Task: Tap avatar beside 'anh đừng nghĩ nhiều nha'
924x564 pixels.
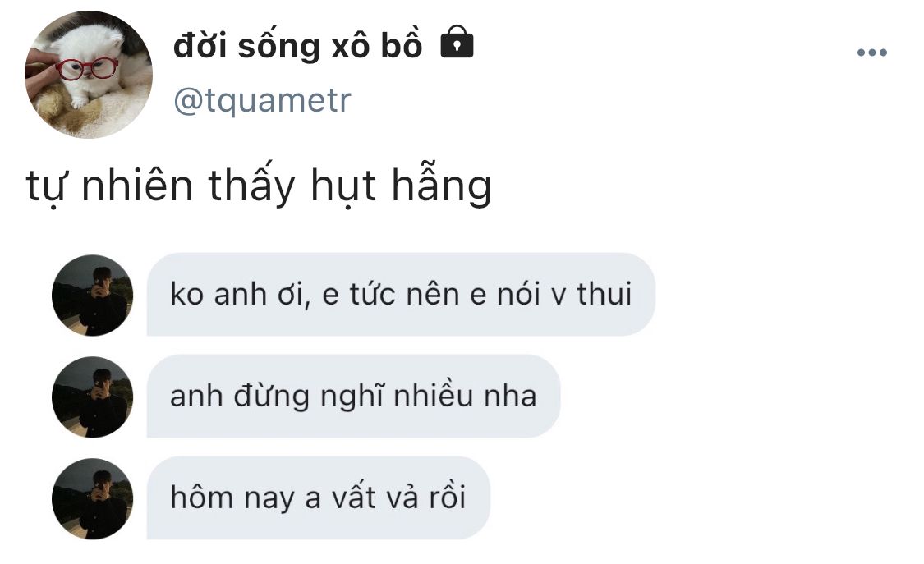Action: (x=93, y=397)
